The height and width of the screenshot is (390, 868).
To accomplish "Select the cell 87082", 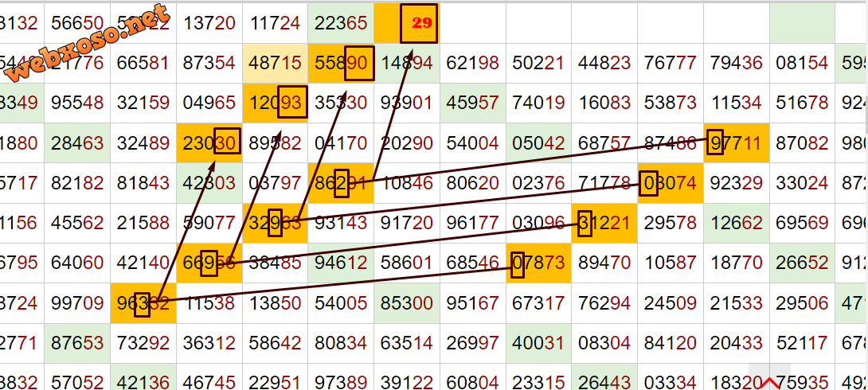I will click(802, 143).
